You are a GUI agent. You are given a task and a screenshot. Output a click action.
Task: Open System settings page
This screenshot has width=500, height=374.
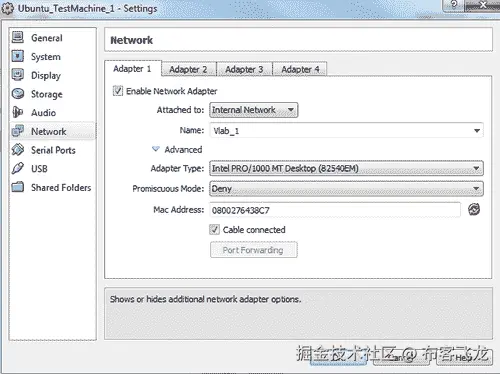(x=53, y=56)
